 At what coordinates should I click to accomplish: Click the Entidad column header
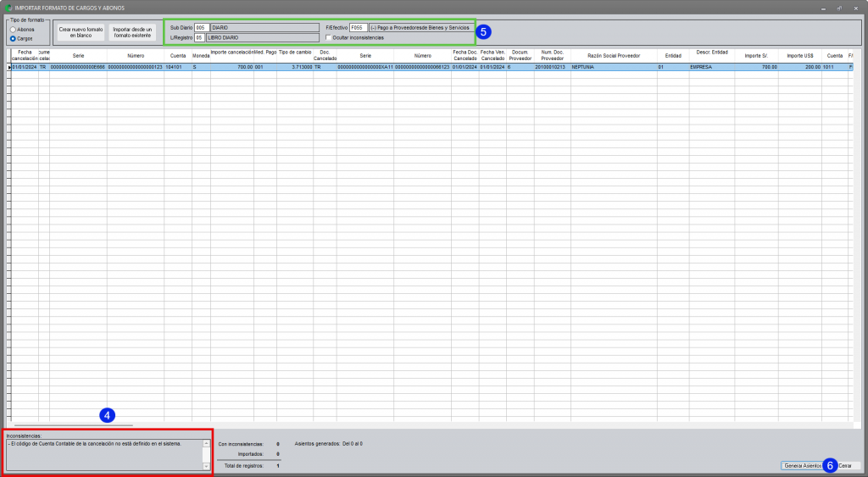673,55
